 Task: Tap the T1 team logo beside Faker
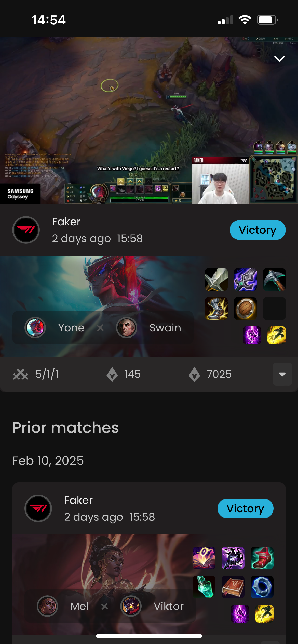(26, 230)
